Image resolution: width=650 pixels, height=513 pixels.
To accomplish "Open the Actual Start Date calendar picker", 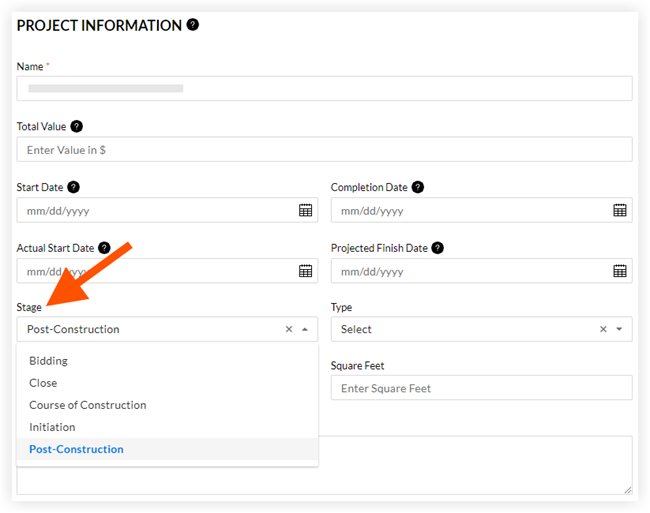I will tap(305, 271).
